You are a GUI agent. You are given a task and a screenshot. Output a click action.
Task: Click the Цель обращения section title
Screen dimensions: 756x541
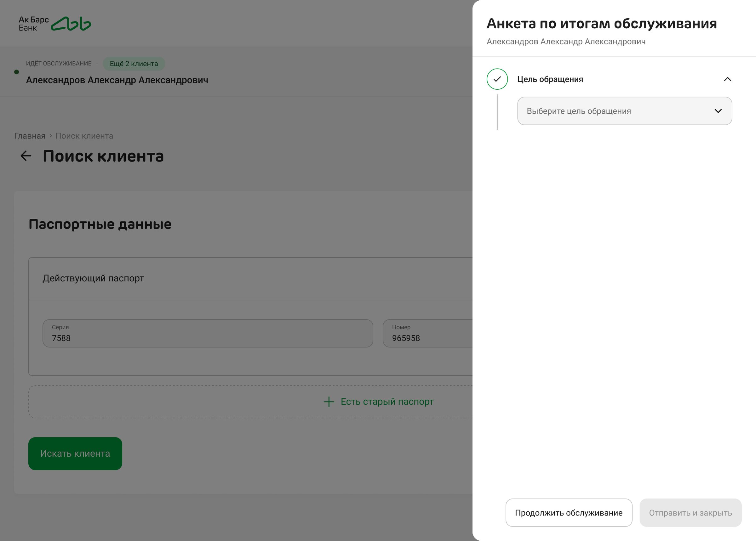550,79
